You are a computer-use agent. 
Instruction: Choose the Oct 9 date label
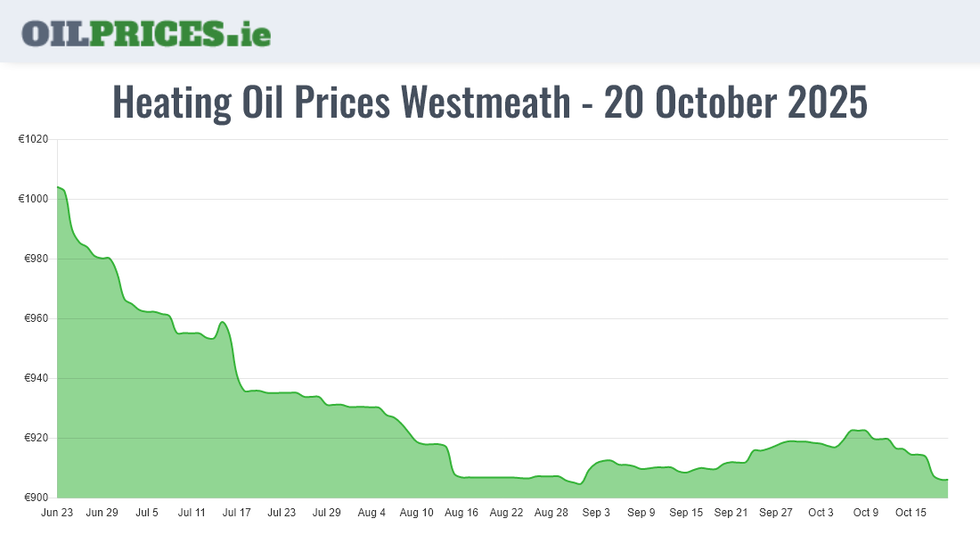(865, 513)
